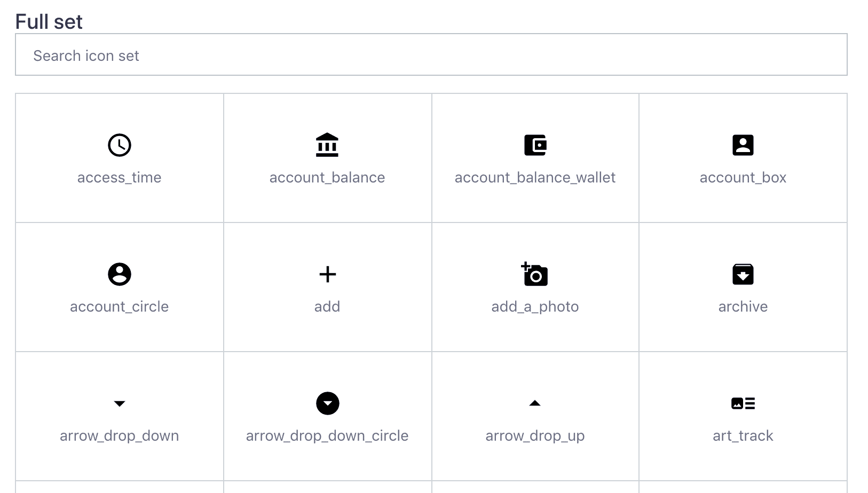Screen dimensions: 868x493
Task: Select the "arrow_drop_down_circle" label
Action: 327,436
